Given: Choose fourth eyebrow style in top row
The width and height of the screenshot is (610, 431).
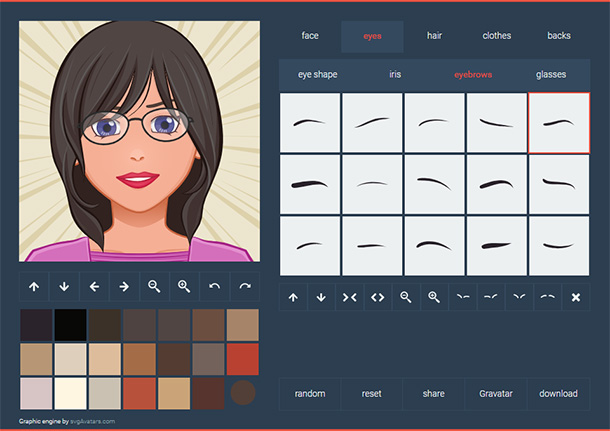Looking at the screenshot, I should point(497,123).
